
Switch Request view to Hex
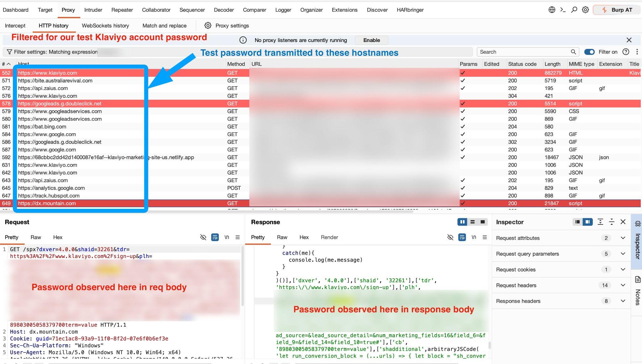point(58,237)
